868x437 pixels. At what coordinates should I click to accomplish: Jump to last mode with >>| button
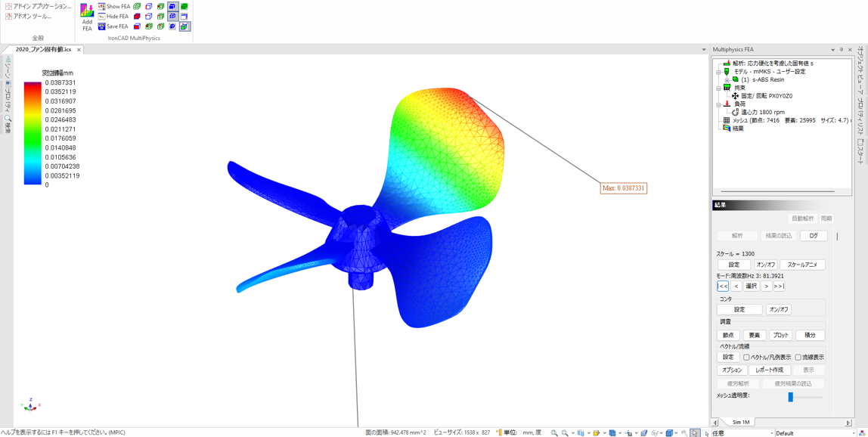tap(780, 286)
